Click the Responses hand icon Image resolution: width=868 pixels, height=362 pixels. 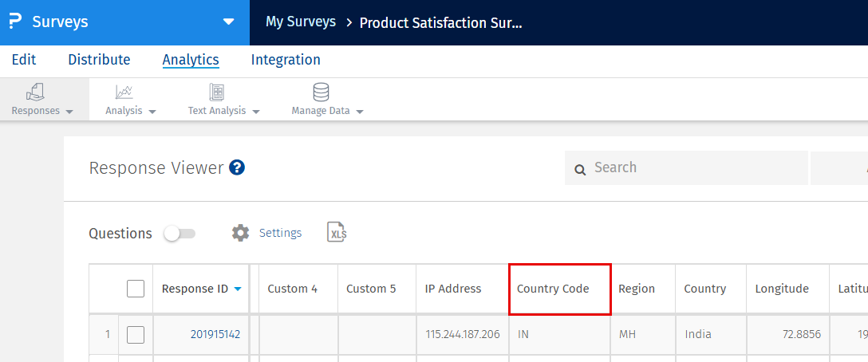tap(35, 92)
